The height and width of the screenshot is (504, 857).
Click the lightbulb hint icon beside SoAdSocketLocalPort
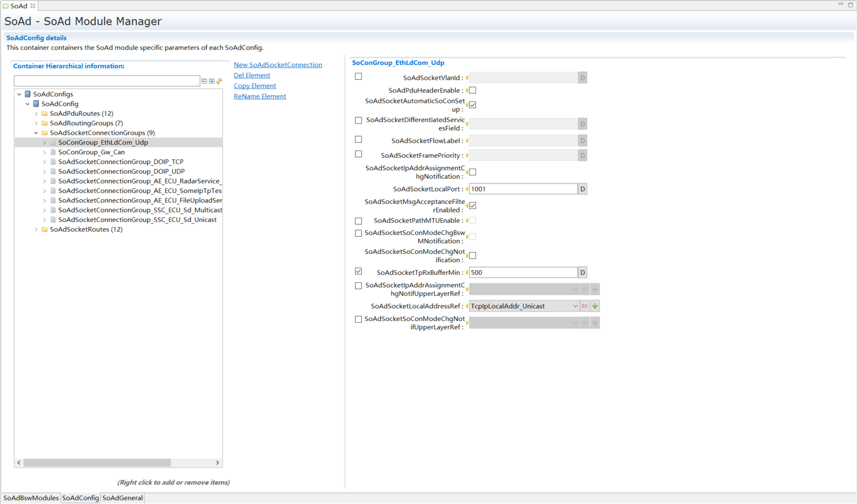467,189
